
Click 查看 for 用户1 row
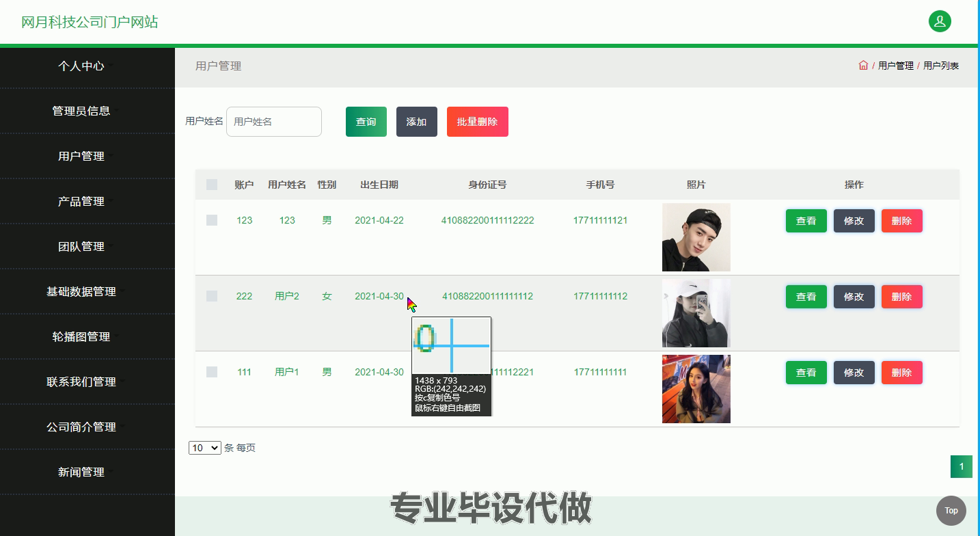[x=806, y=373]
